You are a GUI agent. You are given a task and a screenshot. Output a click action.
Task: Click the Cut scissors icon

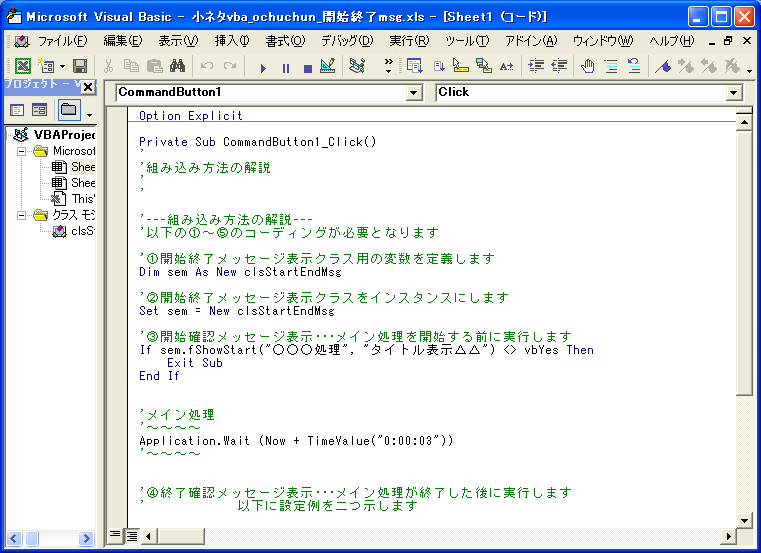108,66
